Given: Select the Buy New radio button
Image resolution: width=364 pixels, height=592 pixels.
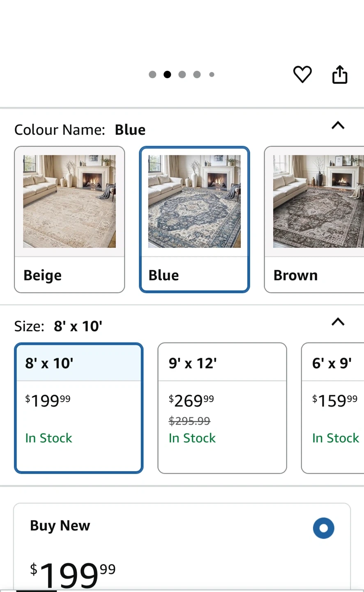Looking at the screenshot, I should [x=323, y=528].
